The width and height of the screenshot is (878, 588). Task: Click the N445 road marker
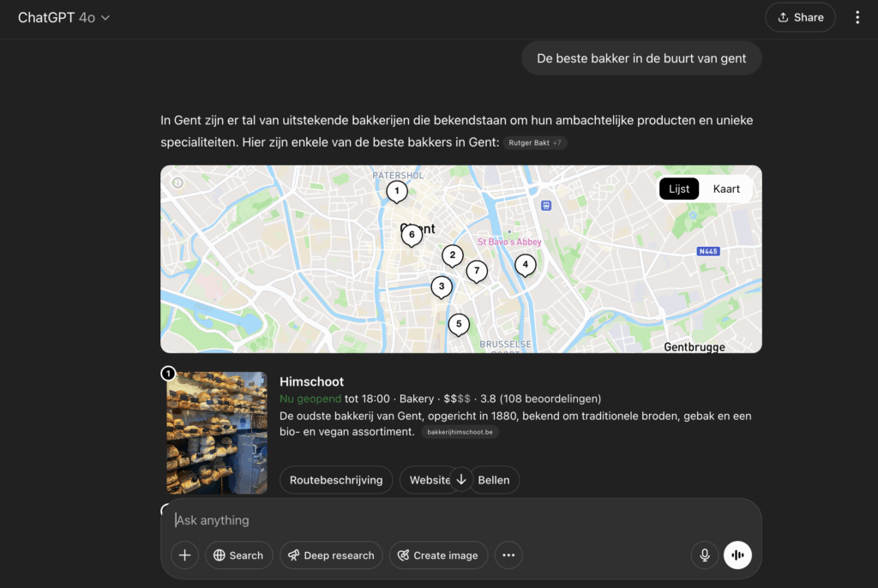(707, 251)
